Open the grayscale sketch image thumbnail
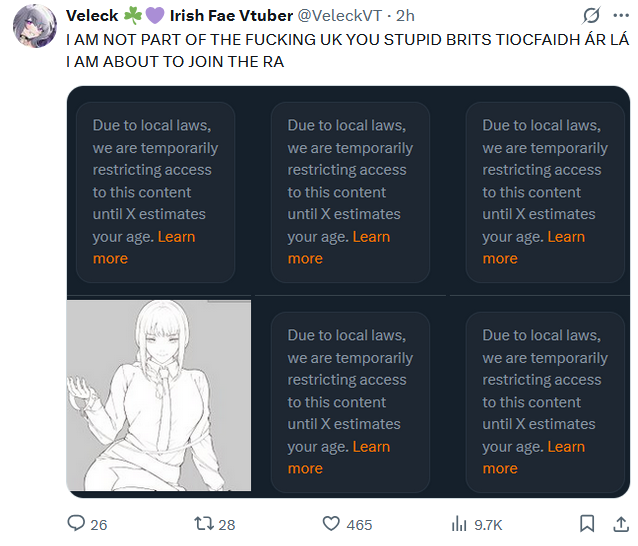This screenshot has height=546, width=638. tap(158, 394)
